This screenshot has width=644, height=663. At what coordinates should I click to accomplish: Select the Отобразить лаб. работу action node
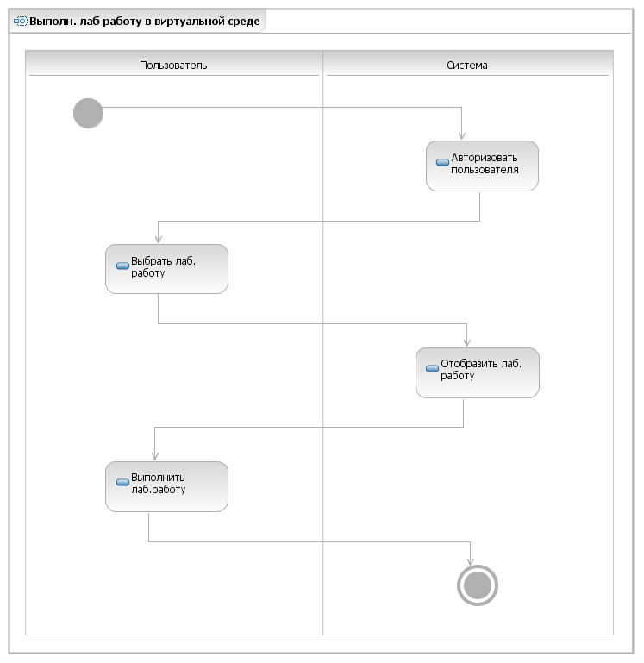[x=478, y=372]
